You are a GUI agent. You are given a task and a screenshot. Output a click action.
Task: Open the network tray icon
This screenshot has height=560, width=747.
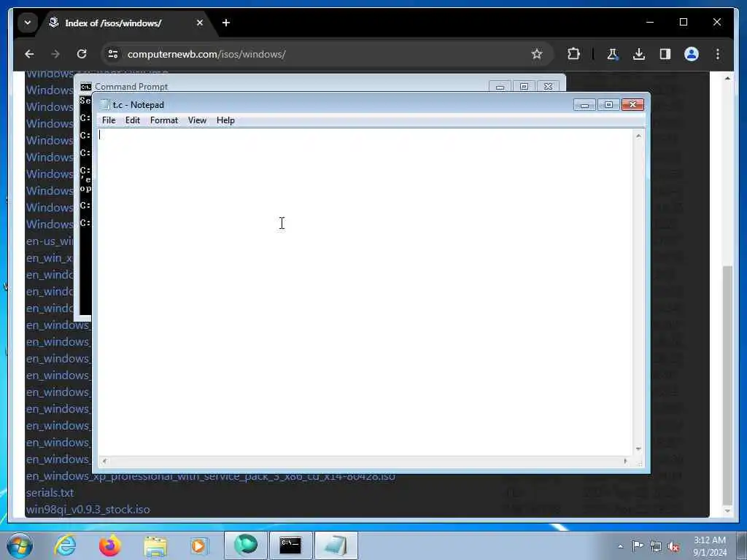[x=656, y=546]
